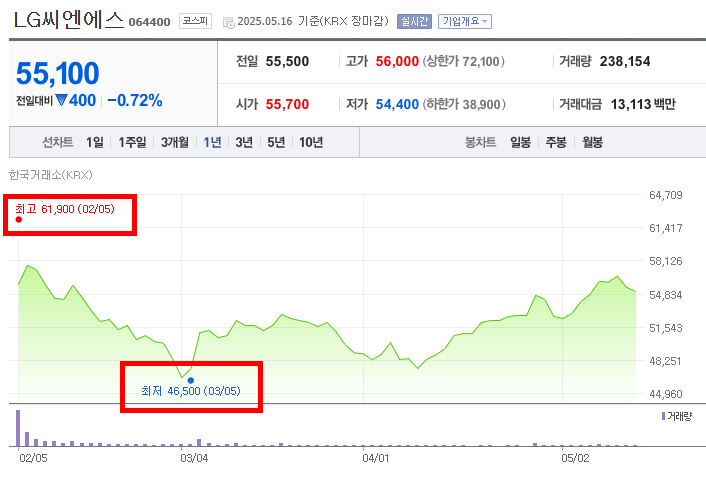Click the 54,834 price axis label
The width and height of the screenshot is (706, 477).
click(x=665, y=295)
